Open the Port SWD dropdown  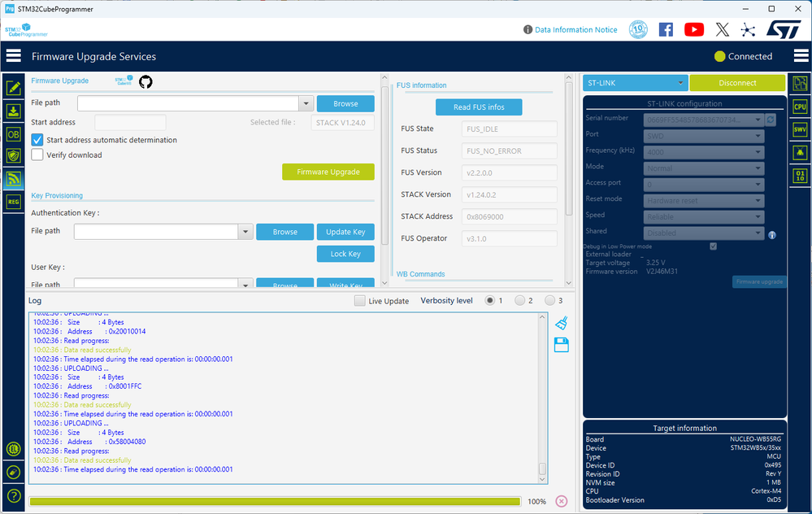(x=704, y=136)
